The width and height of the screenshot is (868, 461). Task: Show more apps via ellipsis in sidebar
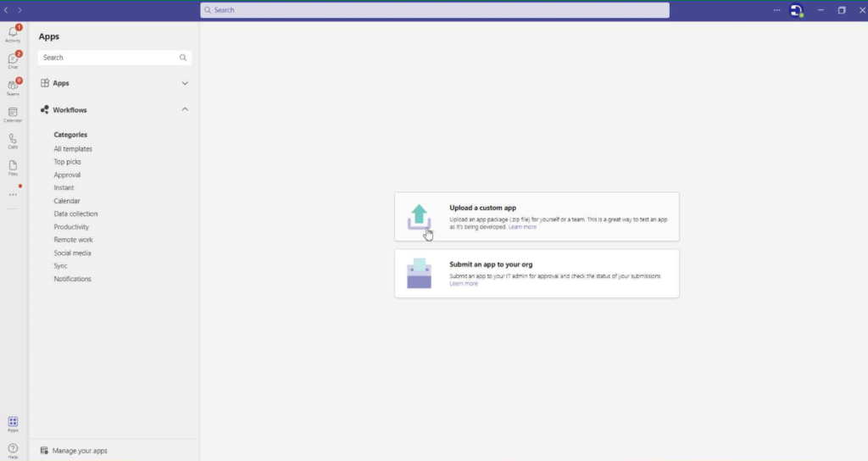[x=13, y=195]
